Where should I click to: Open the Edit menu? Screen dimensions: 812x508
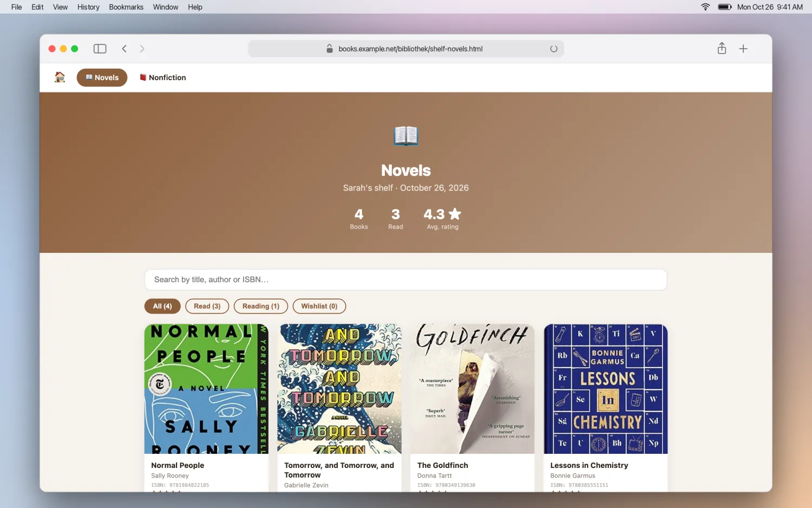point(37,7)
